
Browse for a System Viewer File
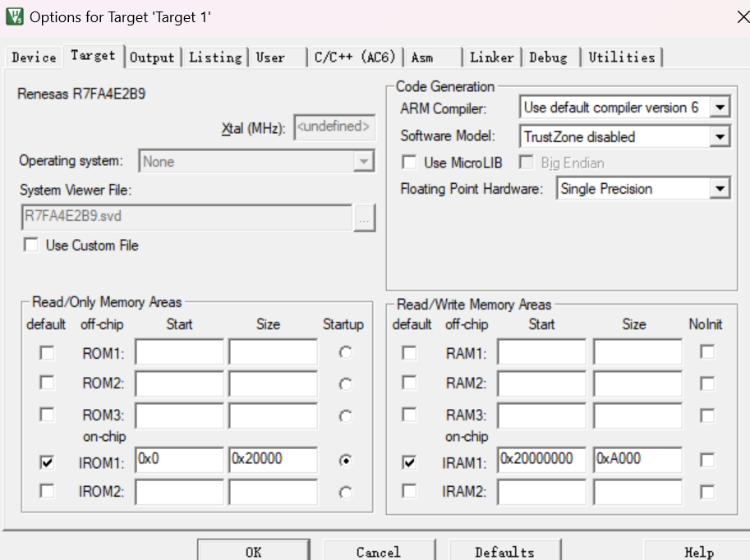coord(365,218)
